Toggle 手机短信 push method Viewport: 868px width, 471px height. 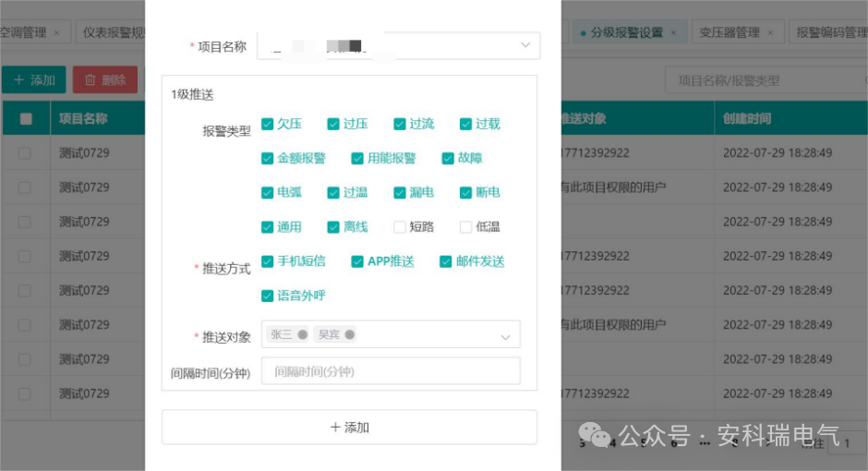[x=268, y=261]
